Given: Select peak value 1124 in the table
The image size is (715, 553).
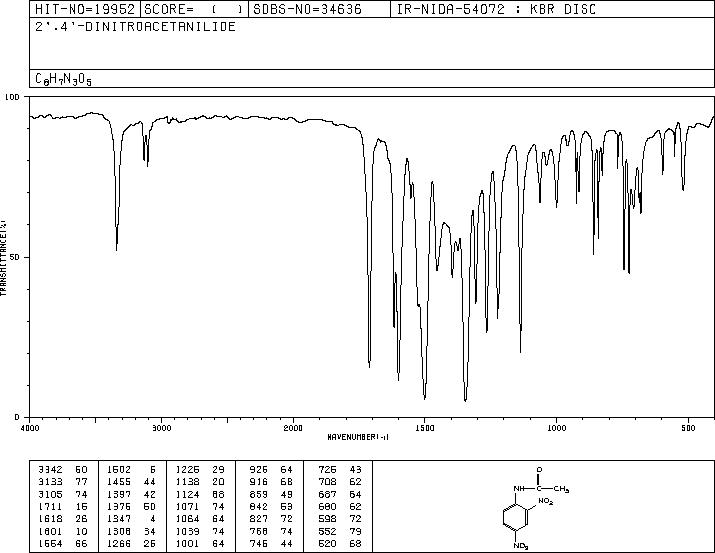Looking at the screenshot, I should (x=187, y=494).
